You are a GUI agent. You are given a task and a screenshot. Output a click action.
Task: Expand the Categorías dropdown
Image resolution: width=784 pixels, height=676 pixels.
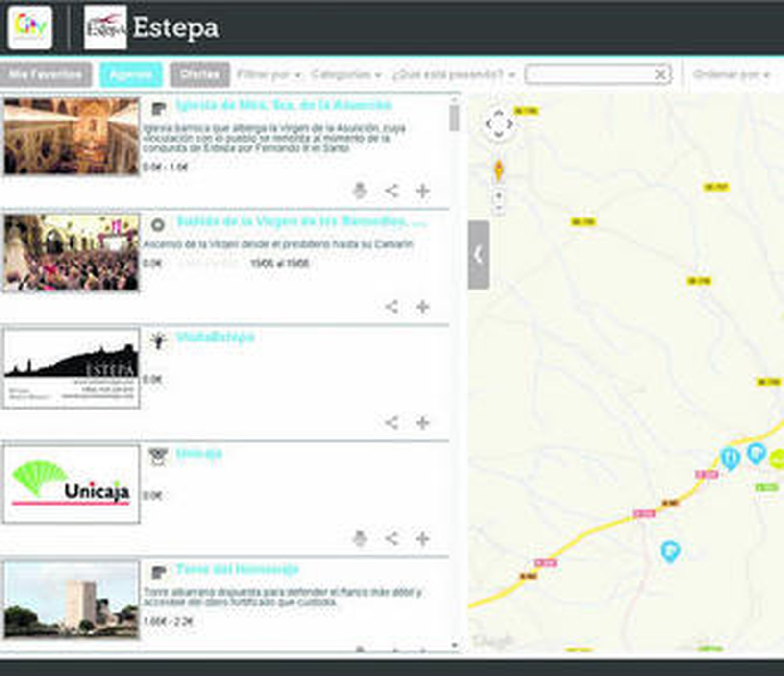345,75
